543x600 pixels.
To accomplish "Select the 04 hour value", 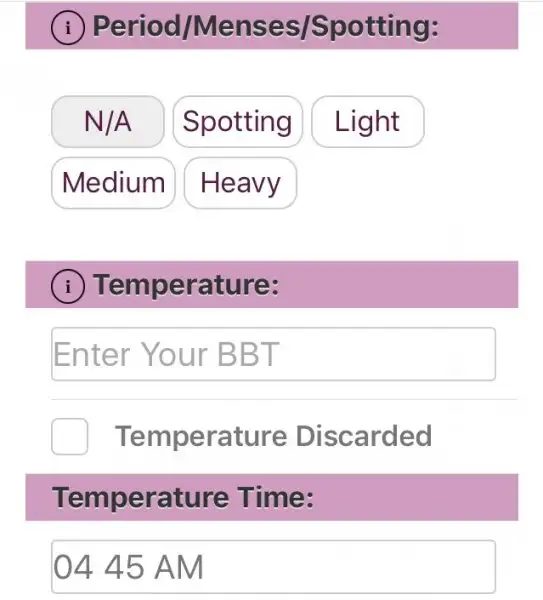I will coord(73,567).
